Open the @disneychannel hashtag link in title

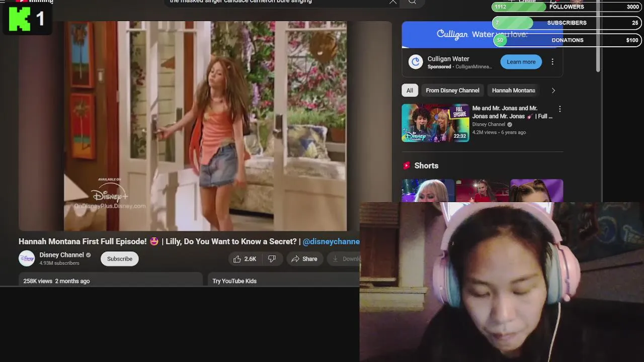click(x=331, y=242)
